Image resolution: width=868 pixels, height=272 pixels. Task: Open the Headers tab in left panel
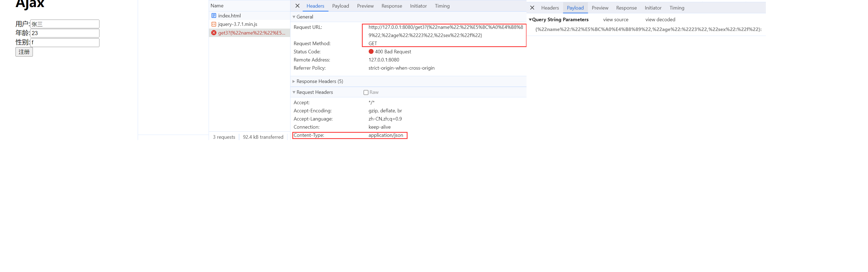pos(315,6)
